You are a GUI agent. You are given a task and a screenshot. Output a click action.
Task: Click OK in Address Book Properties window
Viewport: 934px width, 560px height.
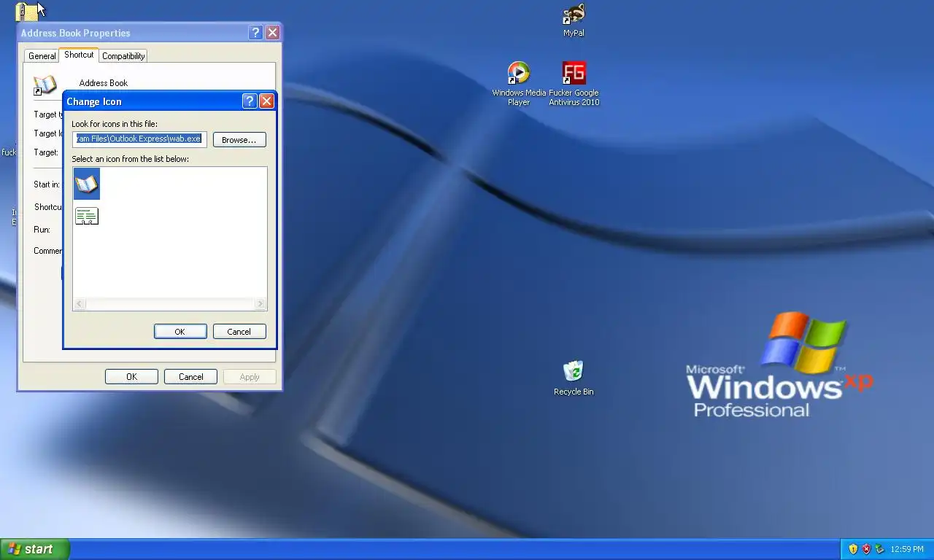[131, 376]
